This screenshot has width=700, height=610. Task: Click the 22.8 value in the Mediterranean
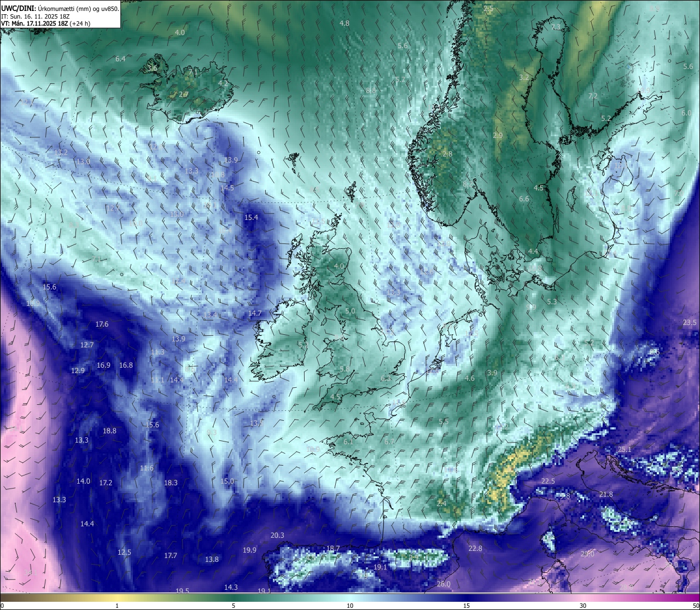[x=475, y=548]
